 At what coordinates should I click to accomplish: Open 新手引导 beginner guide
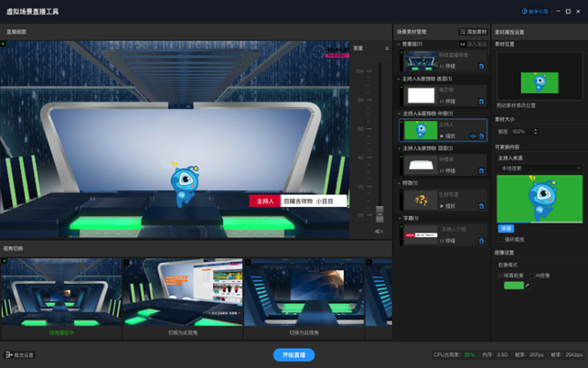[535, 12]
